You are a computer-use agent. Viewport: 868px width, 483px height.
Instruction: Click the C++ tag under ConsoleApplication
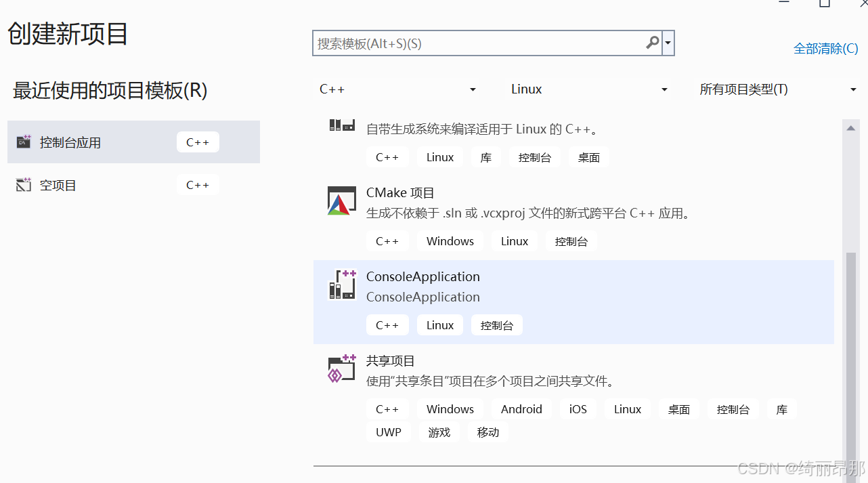coord(387,325)
